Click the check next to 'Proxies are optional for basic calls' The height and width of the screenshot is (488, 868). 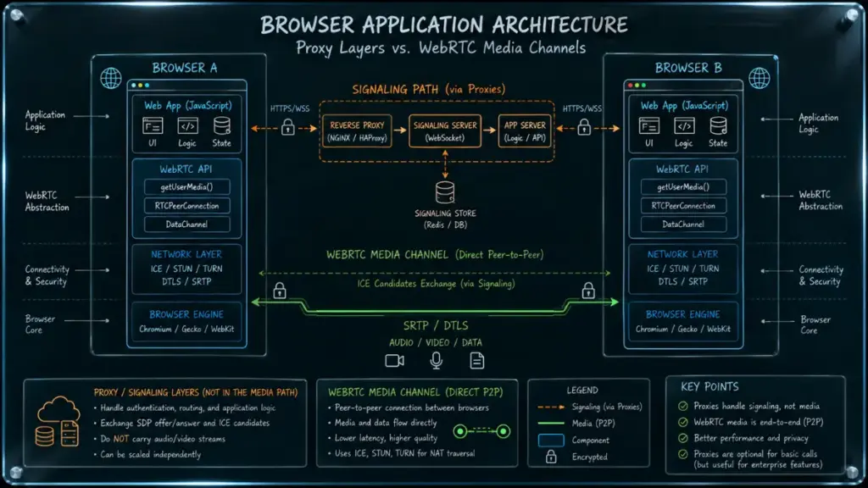683,454
